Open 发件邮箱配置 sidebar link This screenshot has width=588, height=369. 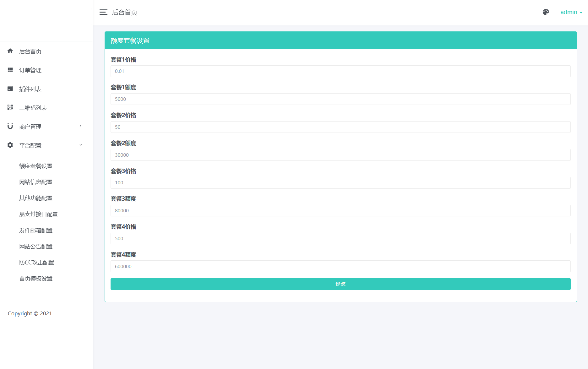point(36,231)
